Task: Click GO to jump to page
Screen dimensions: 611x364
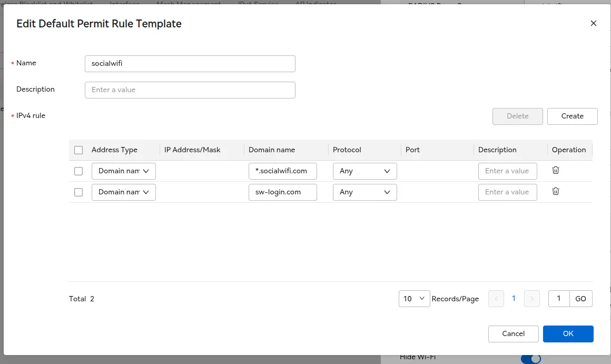Action: pyautogui.click(x=580, y=299)
